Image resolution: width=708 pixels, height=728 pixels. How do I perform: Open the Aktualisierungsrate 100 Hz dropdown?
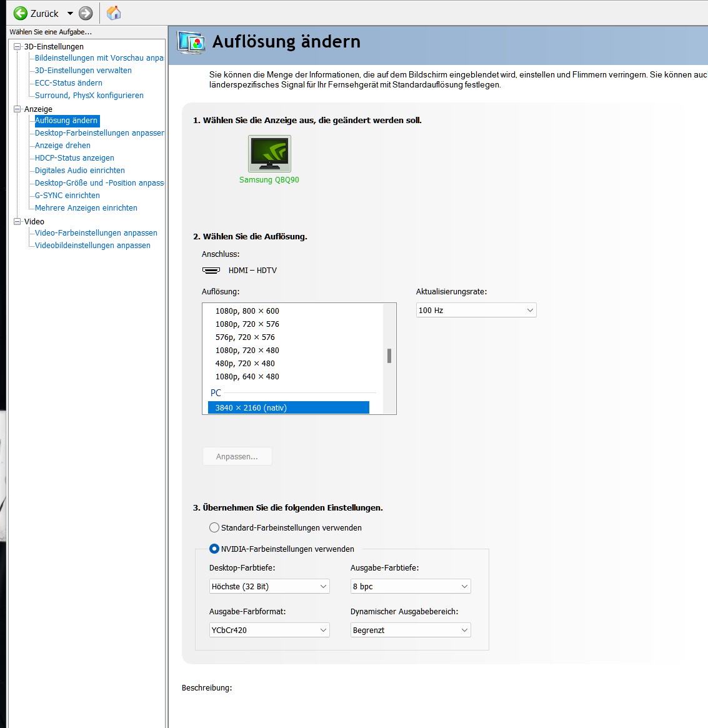pos(476,311)
